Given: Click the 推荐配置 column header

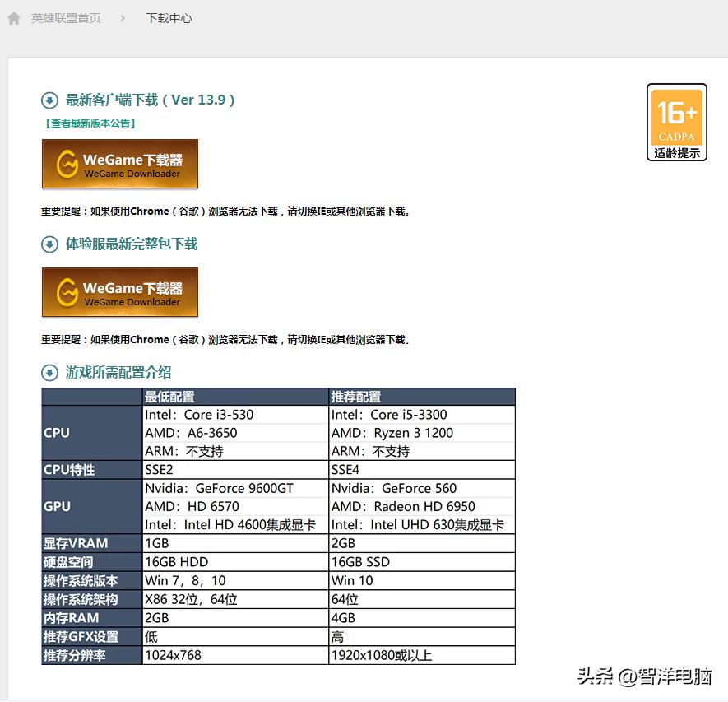Looking at the screenshot, I should pos(358,397).
